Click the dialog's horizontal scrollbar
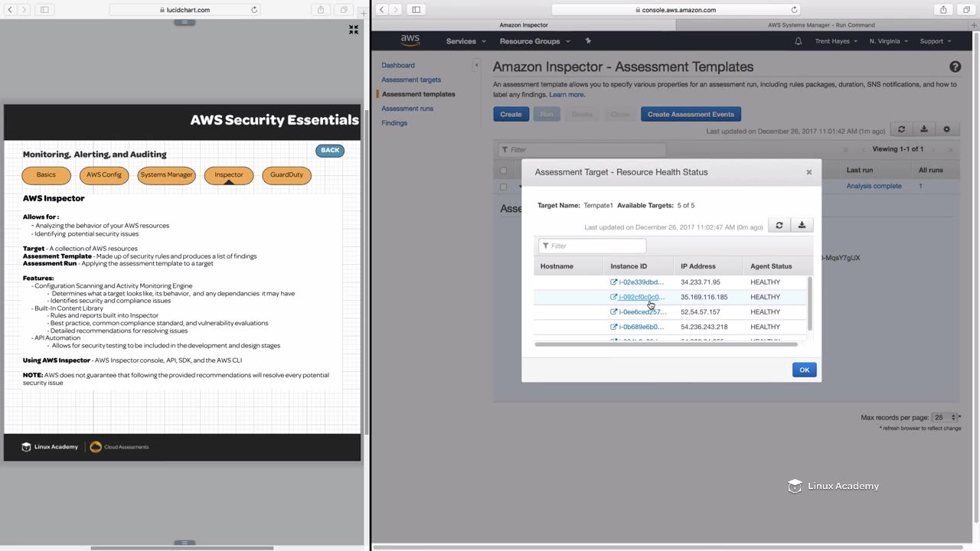This screenshot has width=980, height=551. [666, 344]
